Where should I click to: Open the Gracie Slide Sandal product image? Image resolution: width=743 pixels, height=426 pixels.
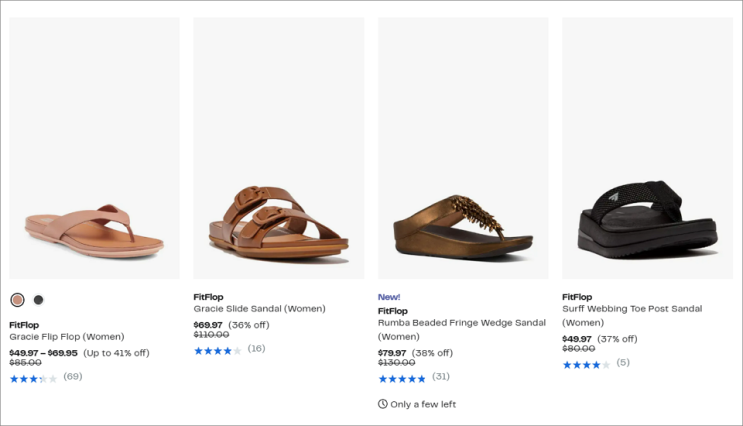click(278, 148)
